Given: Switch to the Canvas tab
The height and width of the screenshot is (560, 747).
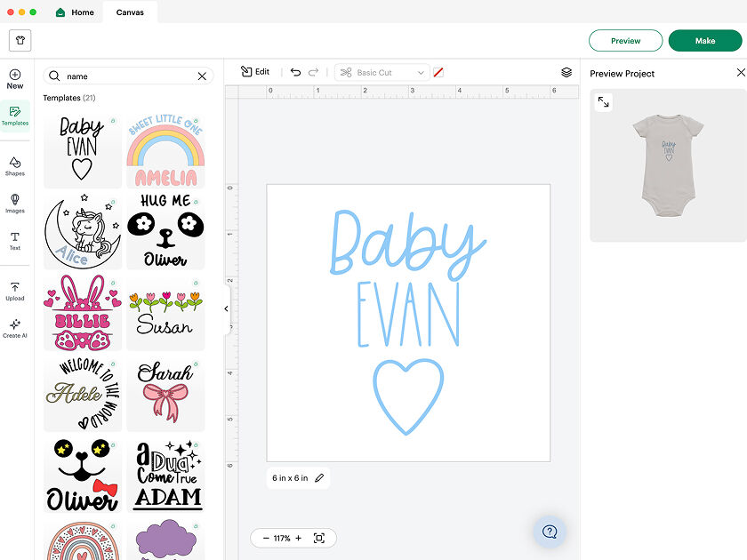Looking at the screenshot, I should [130, 12].
